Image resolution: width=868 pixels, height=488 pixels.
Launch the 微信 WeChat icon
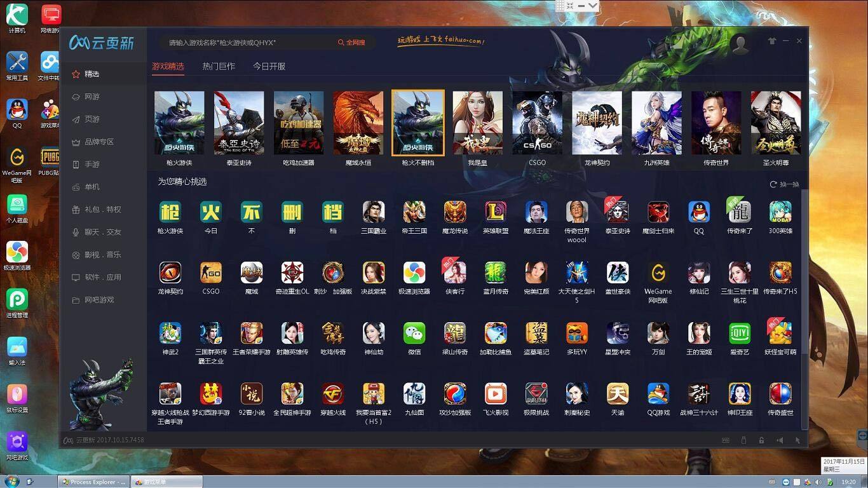coord(414,332)
